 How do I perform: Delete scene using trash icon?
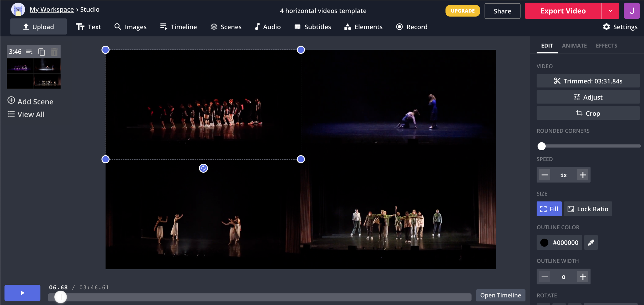pos(54,52)
